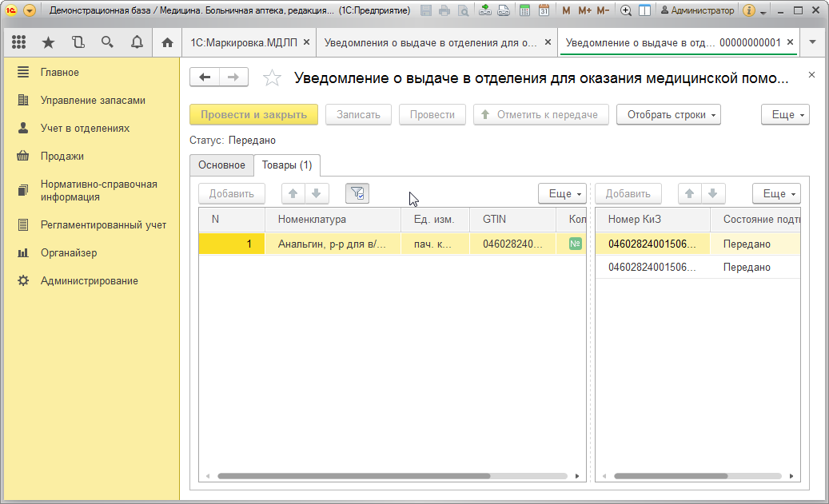The image size is (829, 504).
Task: Click the Провести и закрыть button
Action: tap(253, 115)
